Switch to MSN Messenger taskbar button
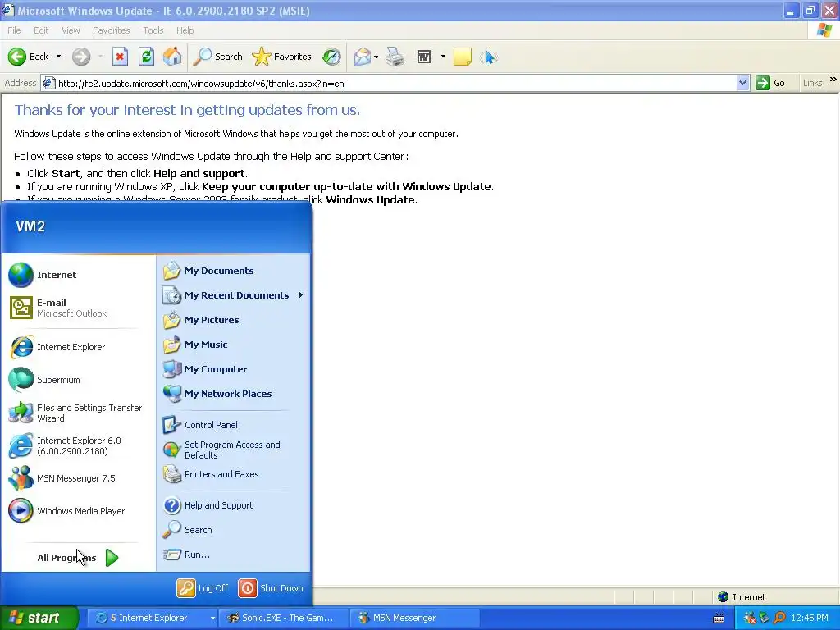Viewport: 840px width, 630px height. tap(413, 618)
